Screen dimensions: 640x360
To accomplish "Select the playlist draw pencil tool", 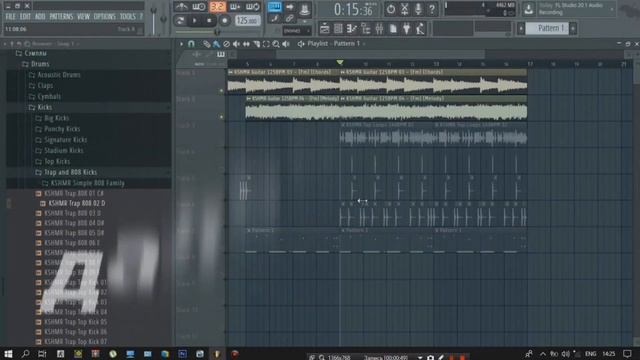I will coord(207,44).
